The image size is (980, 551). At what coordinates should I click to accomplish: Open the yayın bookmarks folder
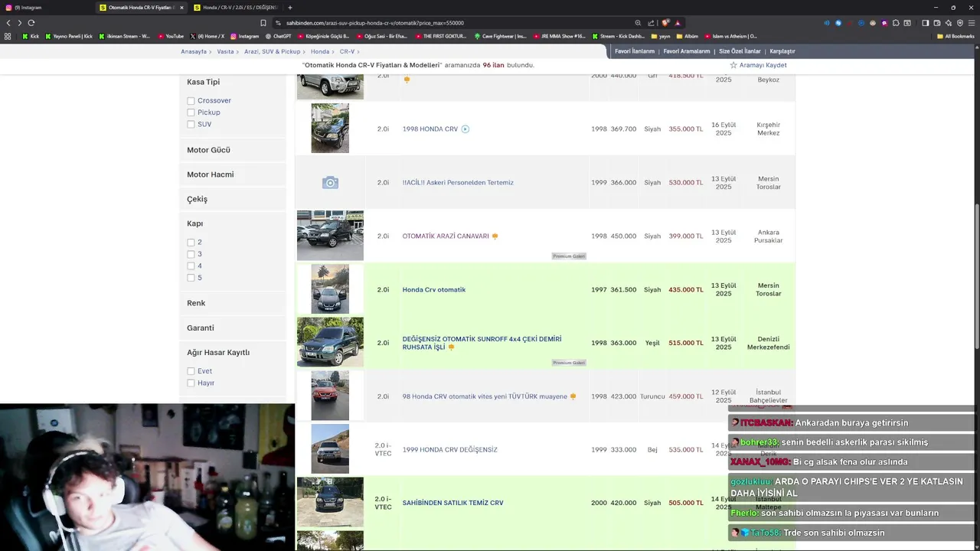(x=660, y=36)
